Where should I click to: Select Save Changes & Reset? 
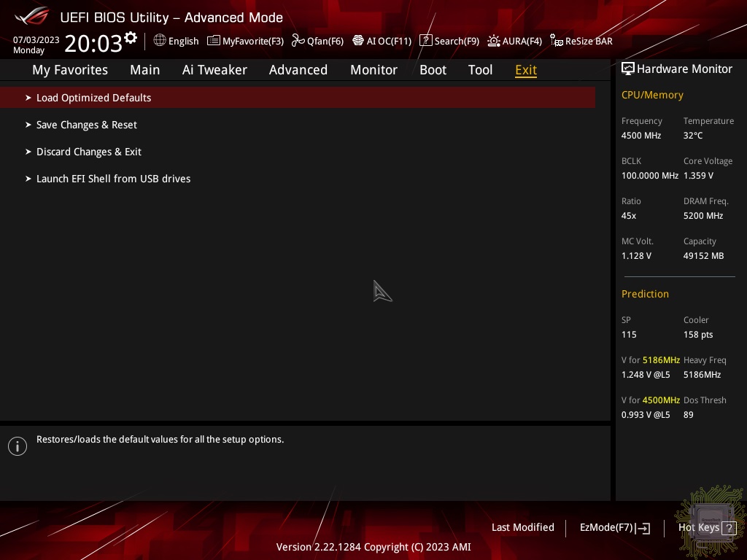click(86, 125)
